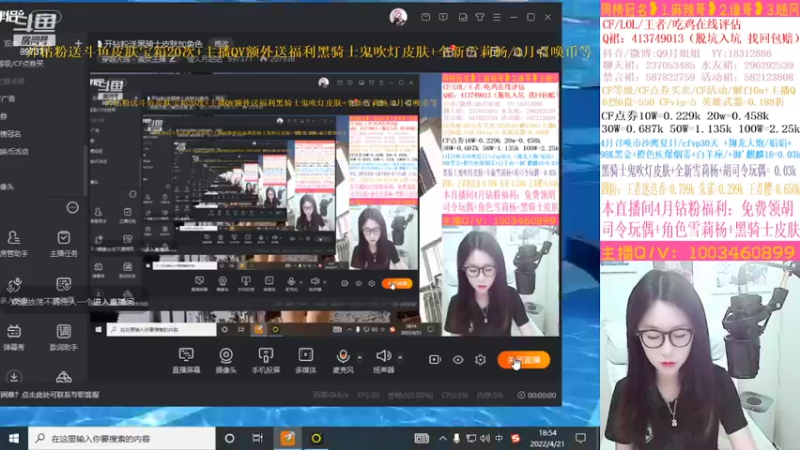800x450 pixels.
Task: Open 房管助手 room manager assistant
Action: (14, 243)
